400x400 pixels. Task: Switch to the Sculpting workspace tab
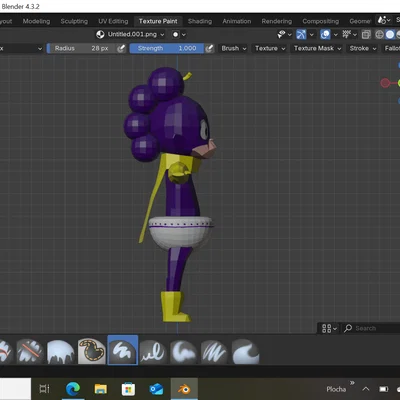coord(74,21)
